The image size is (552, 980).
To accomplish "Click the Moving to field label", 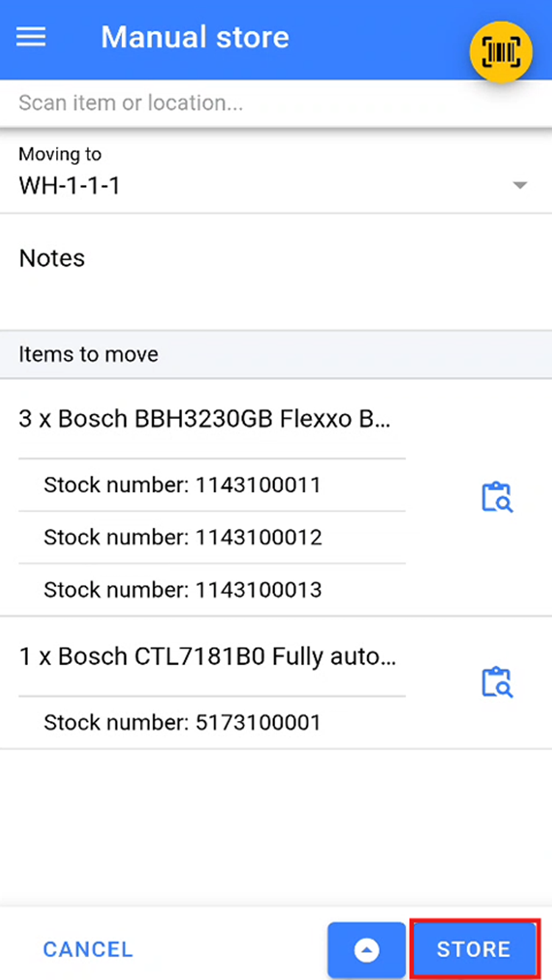I will coord(60,155).
